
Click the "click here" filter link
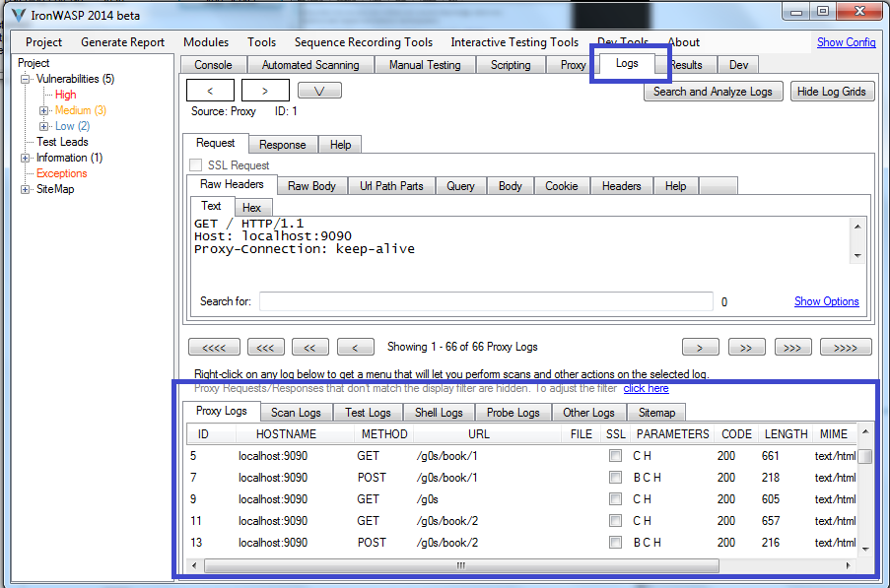point(646,388)
